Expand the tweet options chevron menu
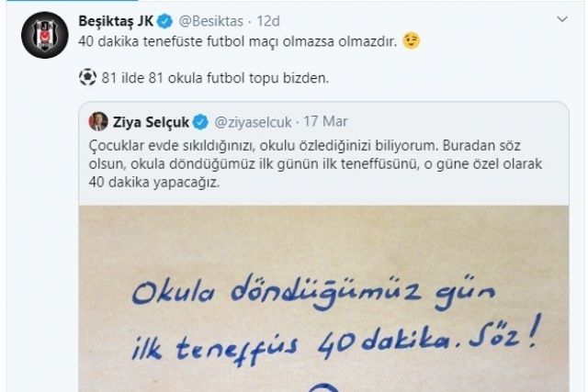 point(561,19)
